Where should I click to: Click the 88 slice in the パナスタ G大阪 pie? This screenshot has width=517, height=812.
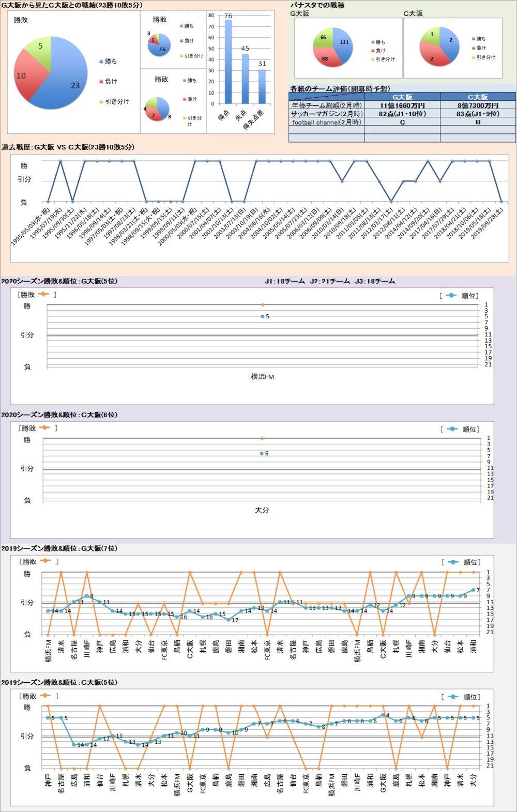click(326, 58)
